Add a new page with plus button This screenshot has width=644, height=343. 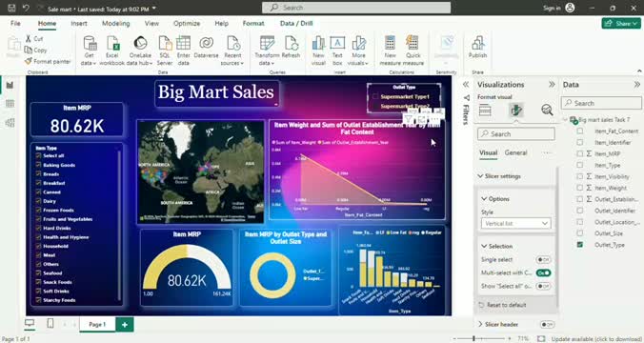click(125, 325)
